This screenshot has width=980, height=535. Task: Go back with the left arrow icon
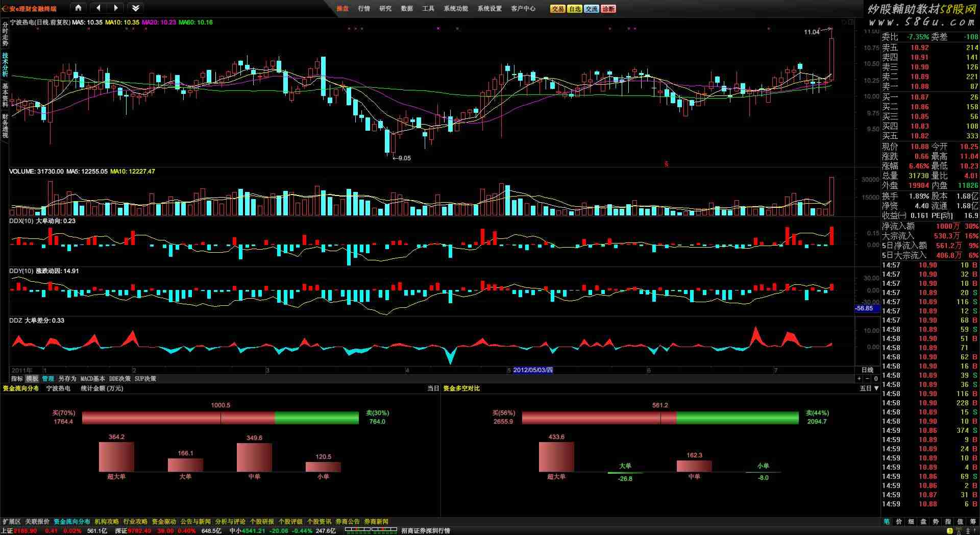(98, 8)
